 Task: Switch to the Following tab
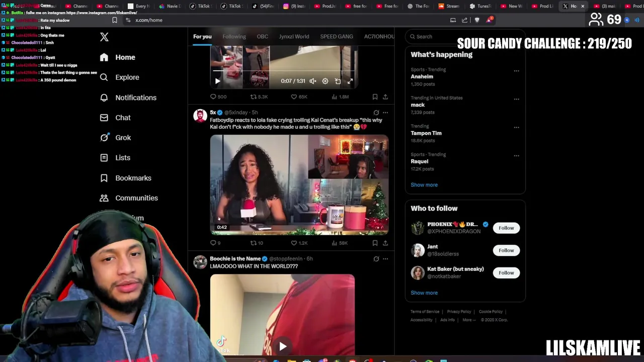pyautogui.click(x=234, y=37)
